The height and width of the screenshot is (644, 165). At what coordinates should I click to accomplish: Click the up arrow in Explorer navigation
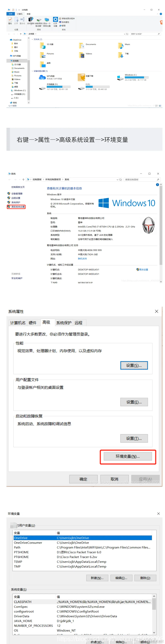(x=21, y=34)
